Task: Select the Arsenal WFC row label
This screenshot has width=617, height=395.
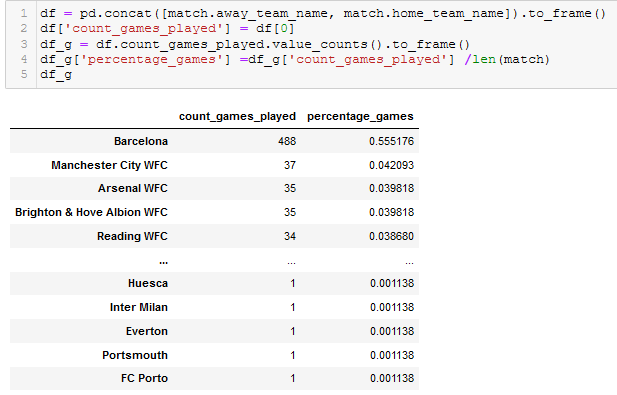Action: 133,188
